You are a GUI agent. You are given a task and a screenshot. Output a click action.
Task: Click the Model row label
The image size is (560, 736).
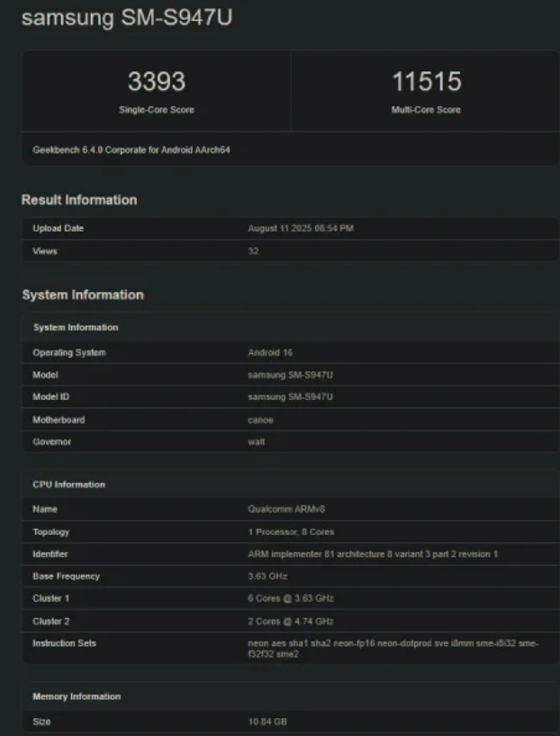45,375
